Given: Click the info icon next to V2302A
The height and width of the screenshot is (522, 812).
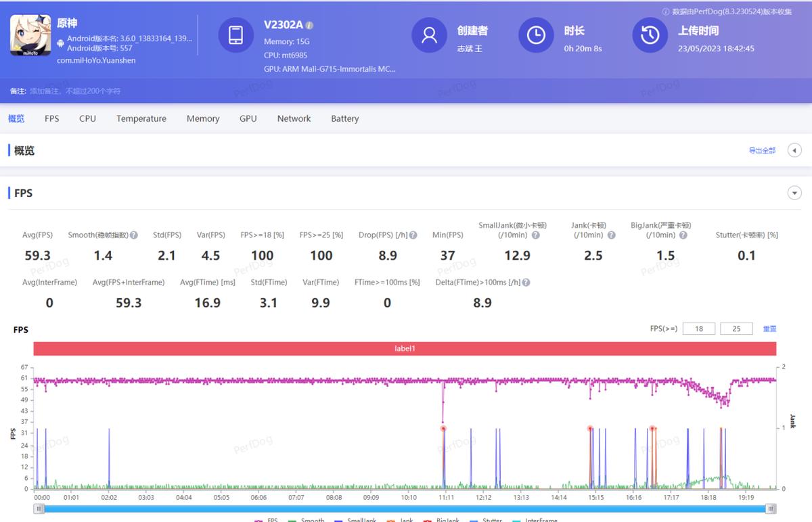Looking at the screenshot, I should (310, 24).
